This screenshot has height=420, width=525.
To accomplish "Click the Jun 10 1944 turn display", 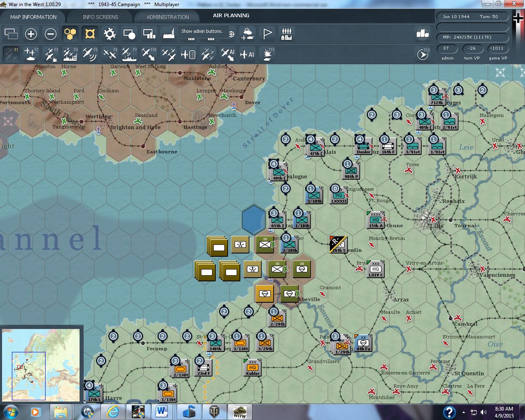I will pyautogui.click(x=472, y=17).
